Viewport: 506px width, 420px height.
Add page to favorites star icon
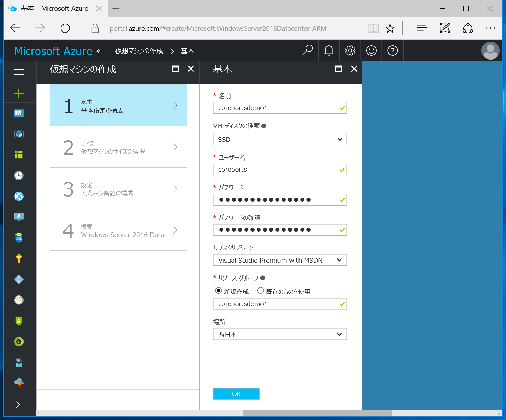(390, 28)
